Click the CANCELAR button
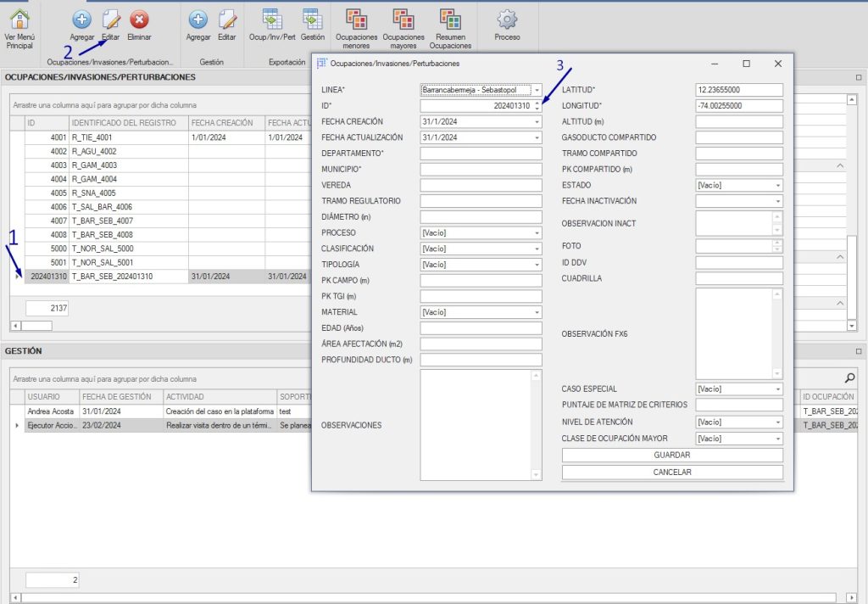This screenshot has width=868, height=604. tap(672, 473)
